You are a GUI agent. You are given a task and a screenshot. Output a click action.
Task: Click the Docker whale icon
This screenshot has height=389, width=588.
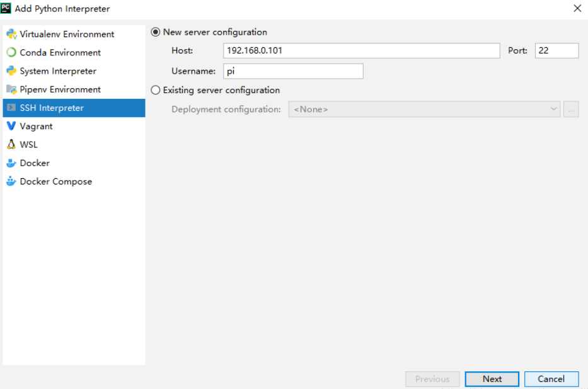pos(11,163)
